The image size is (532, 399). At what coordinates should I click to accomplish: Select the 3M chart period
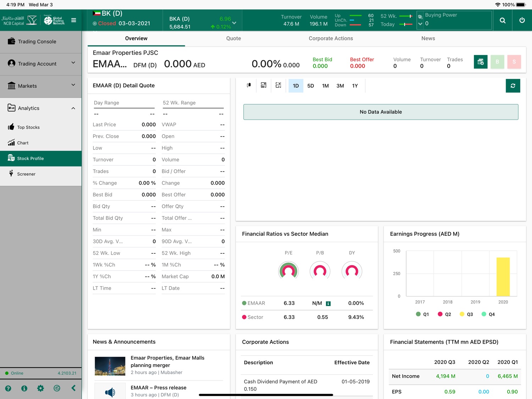[x=340, y=86]
